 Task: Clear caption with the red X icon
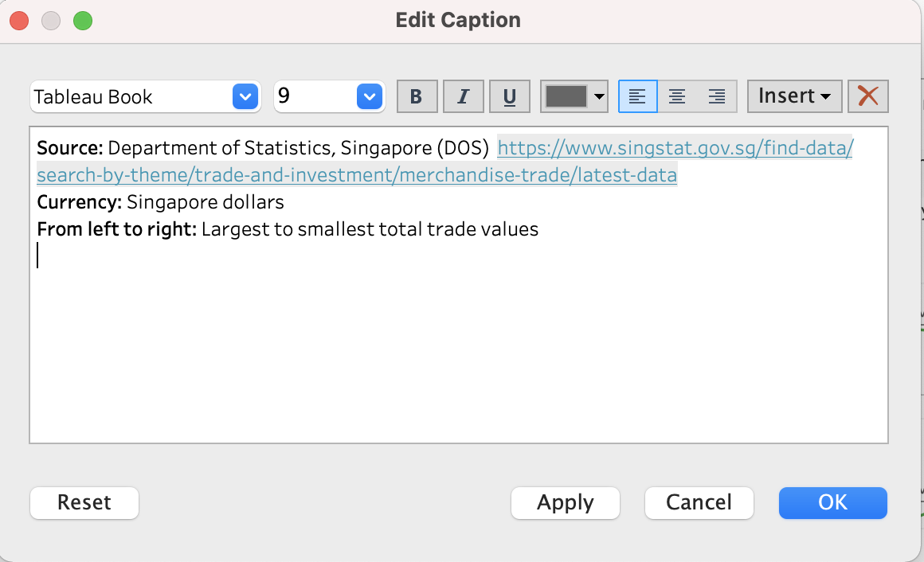pos(868,96)
